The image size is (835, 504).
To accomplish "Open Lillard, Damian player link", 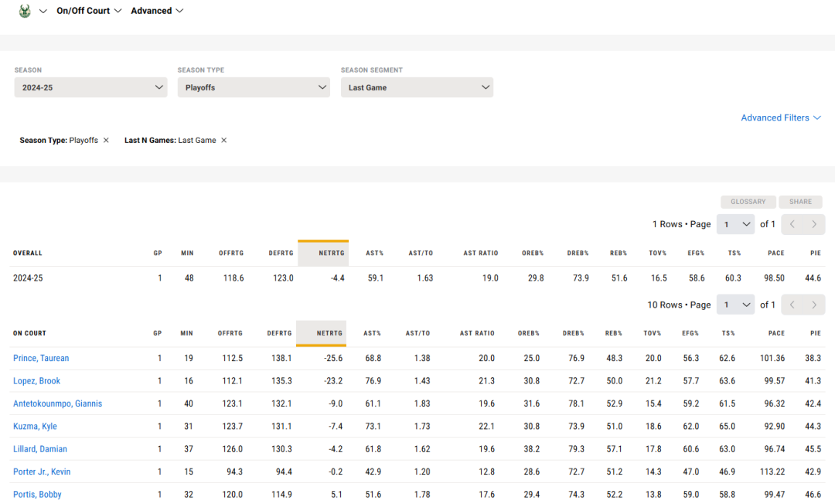I will 40,449.
